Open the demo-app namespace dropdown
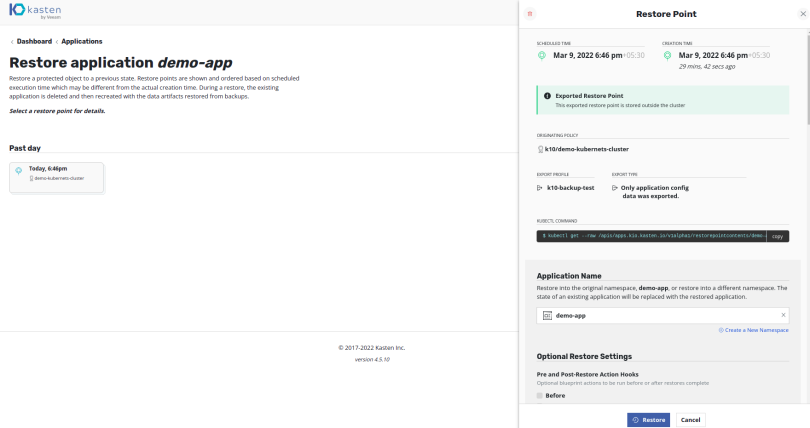Image resolution: width=810 pixels, height=428 pixels. tap(663, 315)
